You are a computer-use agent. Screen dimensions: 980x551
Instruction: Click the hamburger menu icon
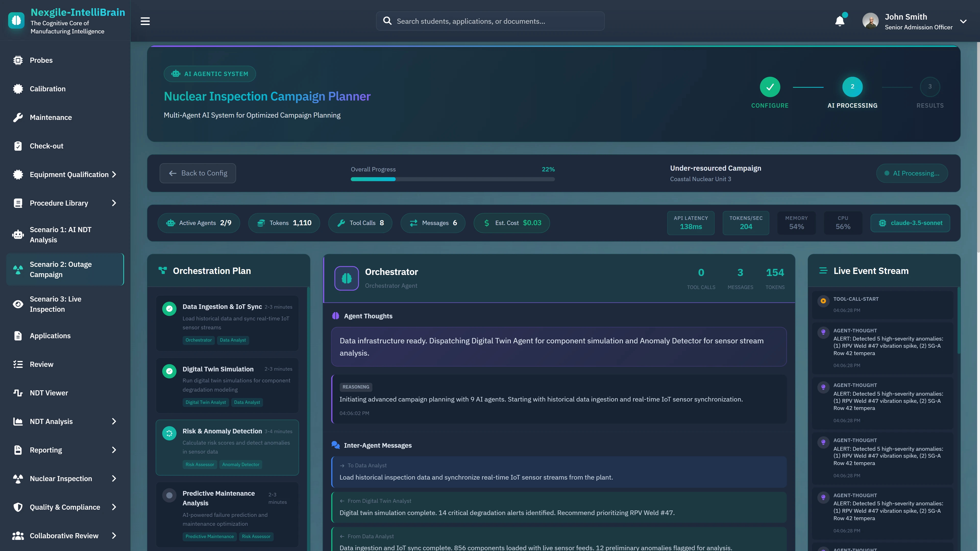coord(145,21)
